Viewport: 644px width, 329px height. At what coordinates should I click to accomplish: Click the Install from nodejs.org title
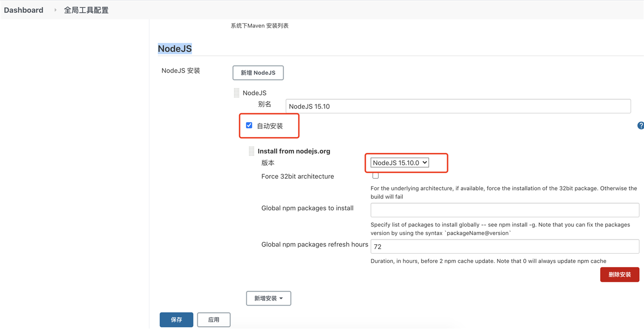coord(294,151)
